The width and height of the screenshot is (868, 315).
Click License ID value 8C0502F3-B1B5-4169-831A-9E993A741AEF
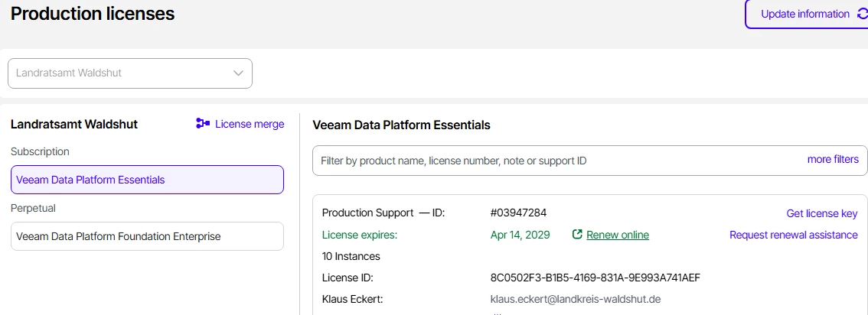[596, 278]
